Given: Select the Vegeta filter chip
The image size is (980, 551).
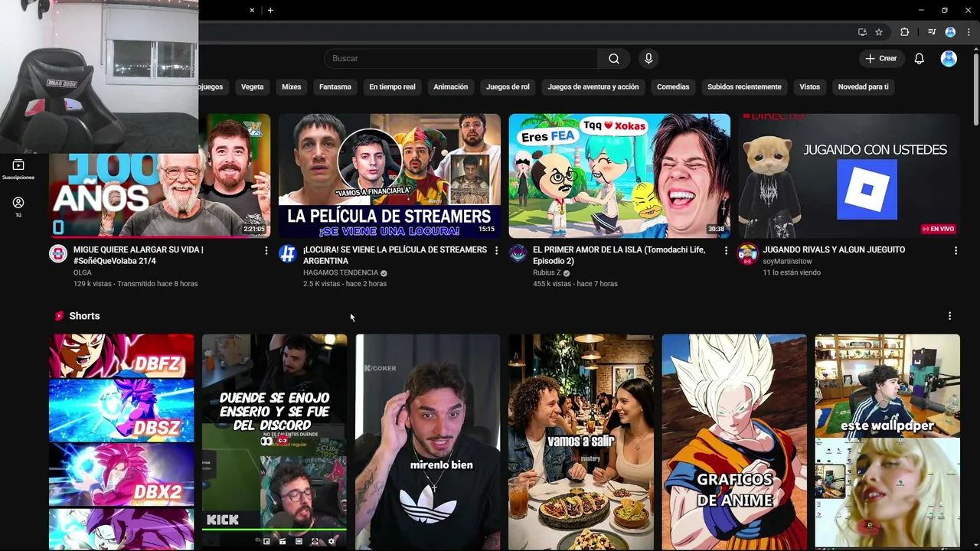Looking at the screenshot, I should [x=252, y=87].
